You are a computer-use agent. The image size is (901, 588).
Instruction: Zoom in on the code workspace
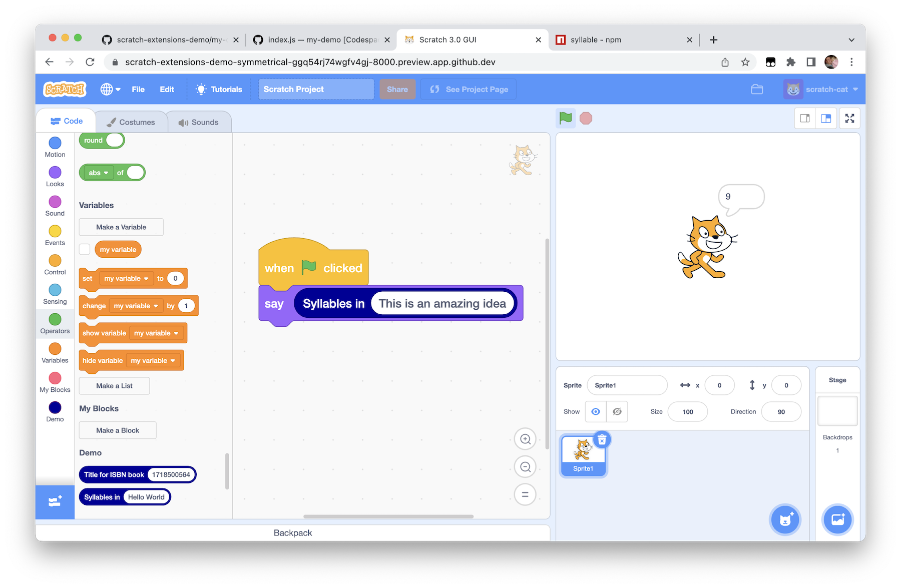tap(525, 439)
